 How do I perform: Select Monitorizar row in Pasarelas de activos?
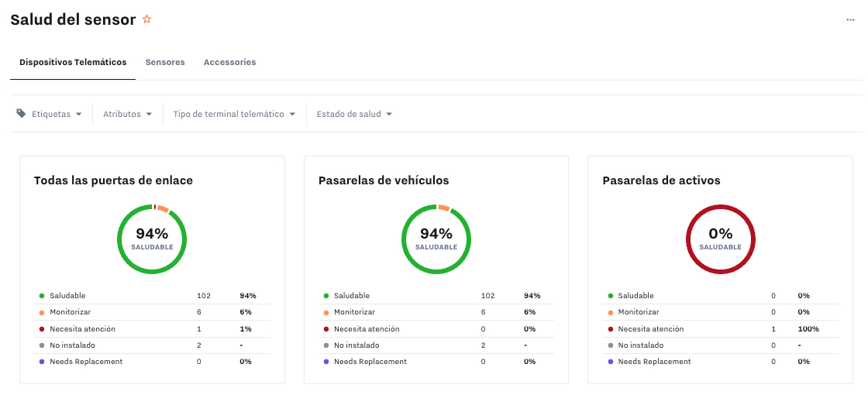click(x=720, y=312)
